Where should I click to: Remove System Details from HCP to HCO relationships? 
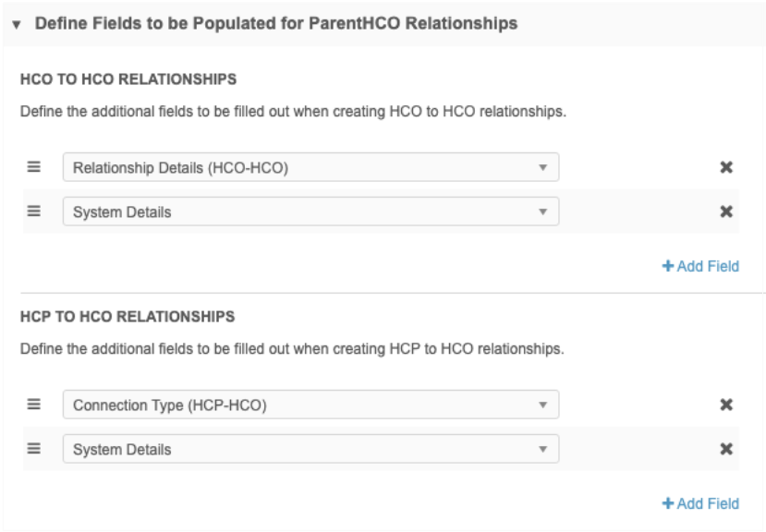(726, 449)
